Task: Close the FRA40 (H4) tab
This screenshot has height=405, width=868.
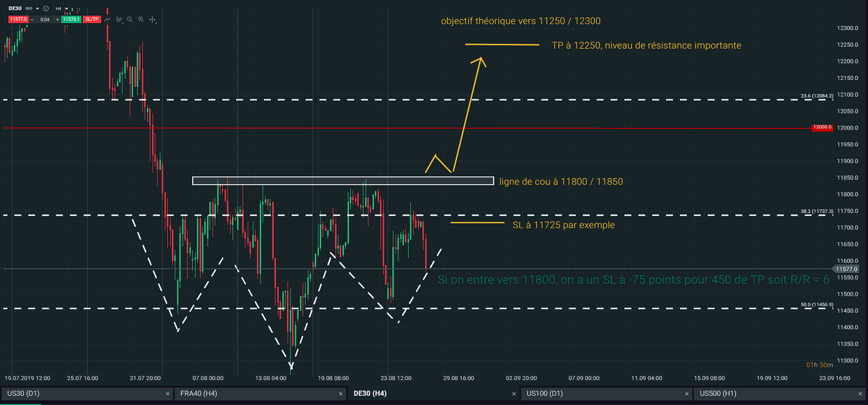Action: tap(341, 394)
